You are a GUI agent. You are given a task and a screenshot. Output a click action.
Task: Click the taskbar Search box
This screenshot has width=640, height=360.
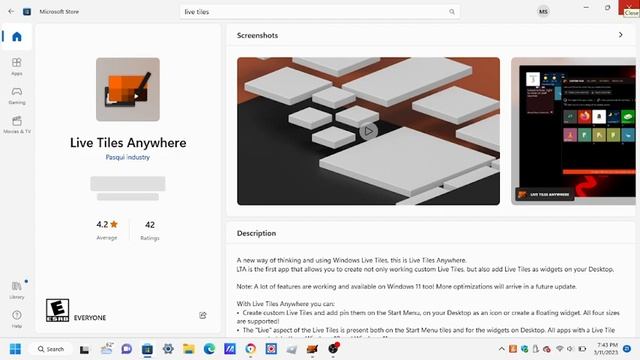click(51, 349)
